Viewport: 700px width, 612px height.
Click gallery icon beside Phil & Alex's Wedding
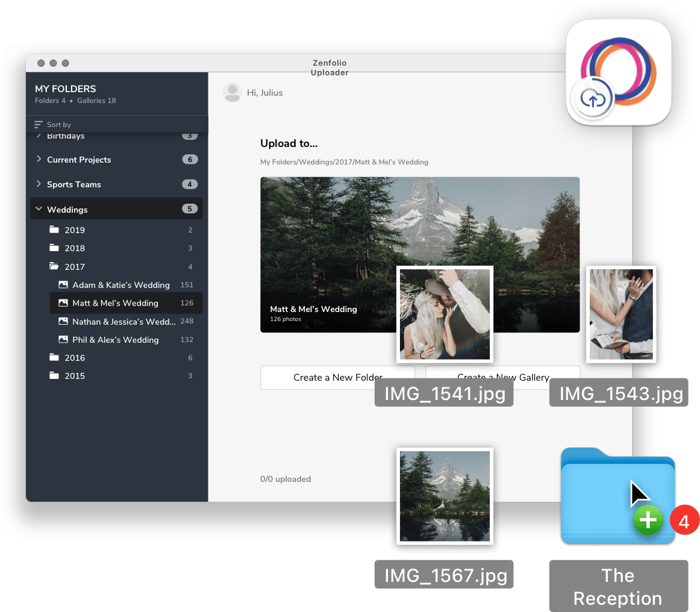[x=63, y=340]
